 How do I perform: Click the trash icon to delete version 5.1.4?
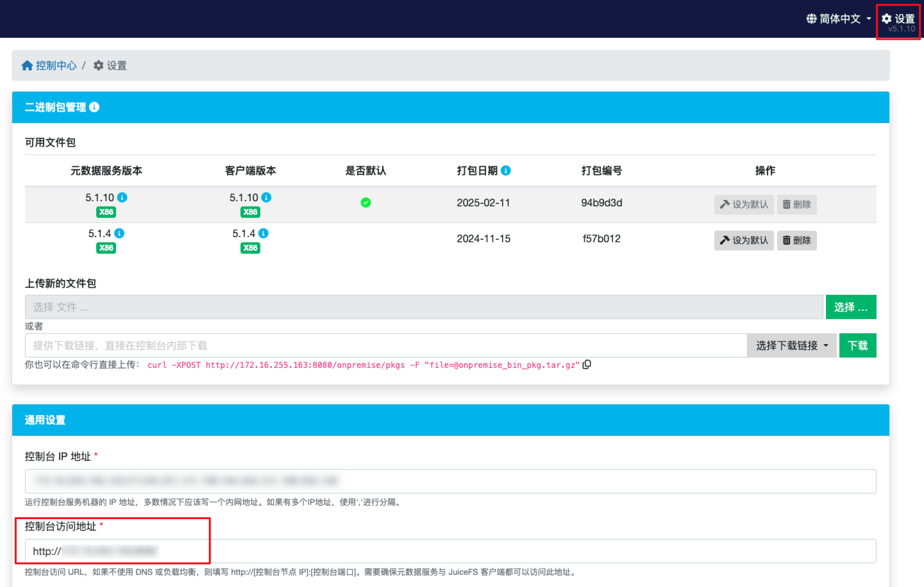click(x=796, y=240)
